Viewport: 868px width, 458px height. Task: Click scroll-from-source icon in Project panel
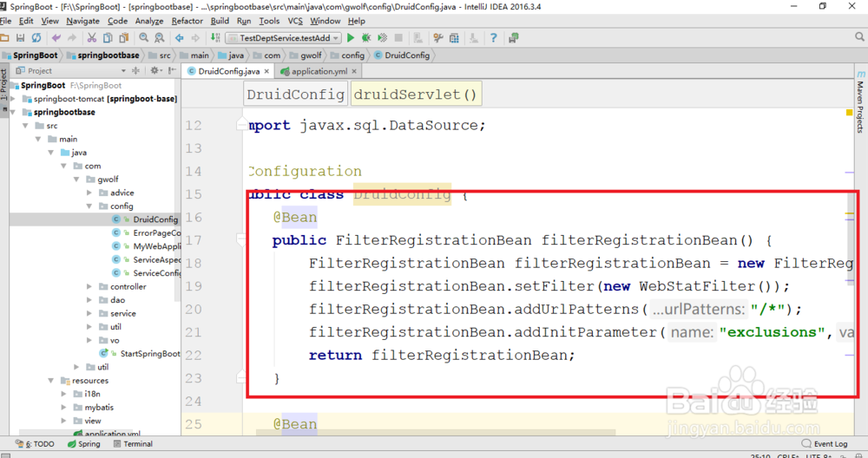pyautogui.click(x=135, y=70)
